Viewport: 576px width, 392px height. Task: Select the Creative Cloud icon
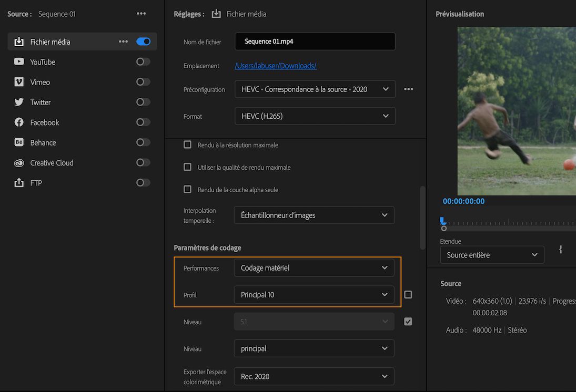pos(18,162)
